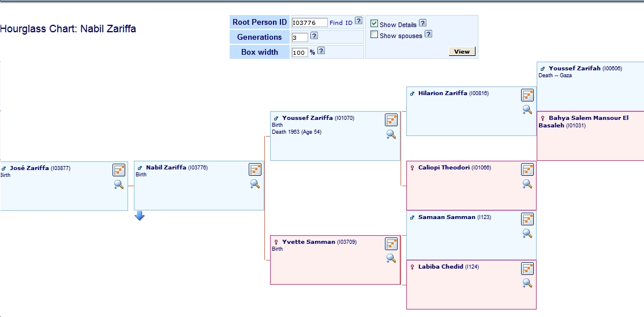Click the Find ID link
Screen dimensions: 644x317
(x=340, y=23)
